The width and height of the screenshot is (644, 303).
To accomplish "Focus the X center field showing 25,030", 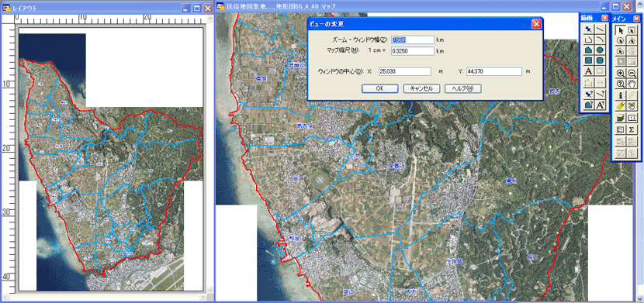I will 404,71.
